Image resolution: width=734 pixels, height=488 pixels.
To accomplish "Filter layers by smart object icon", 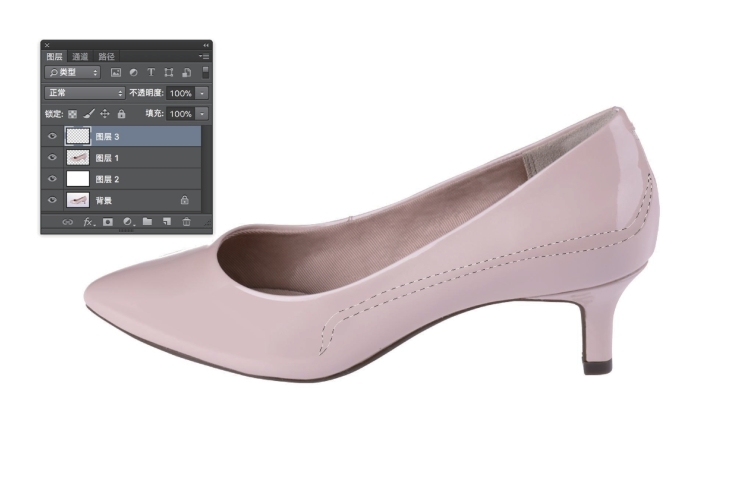I will (x=186, y=72).
